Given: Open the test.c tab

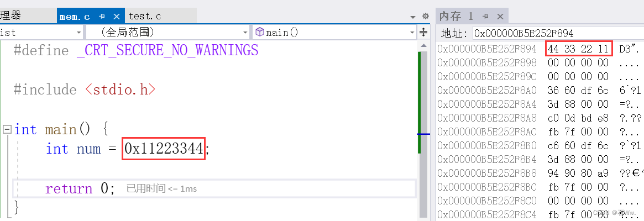Looking at the screenshot, I should (x=145, y=17).
